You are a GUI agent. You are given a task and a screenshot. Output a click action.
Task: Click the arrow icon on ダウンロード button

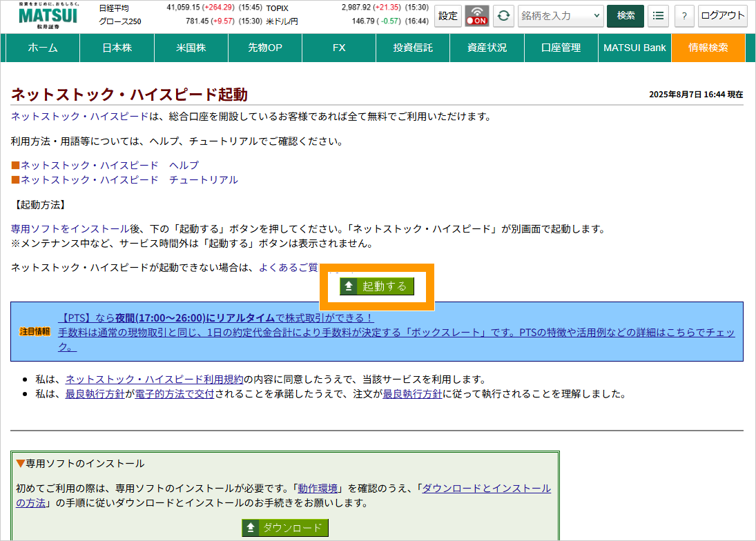click(x=251, y=528)
